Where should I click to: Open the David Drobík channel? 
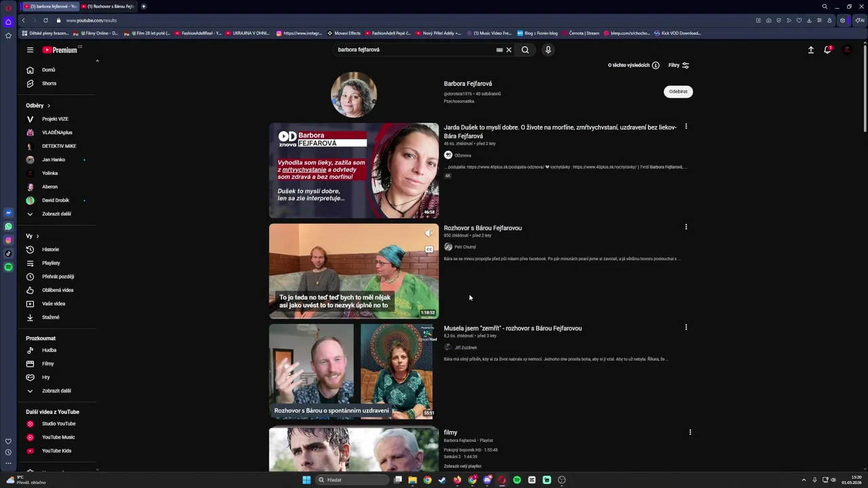click(x=57, y=201)
